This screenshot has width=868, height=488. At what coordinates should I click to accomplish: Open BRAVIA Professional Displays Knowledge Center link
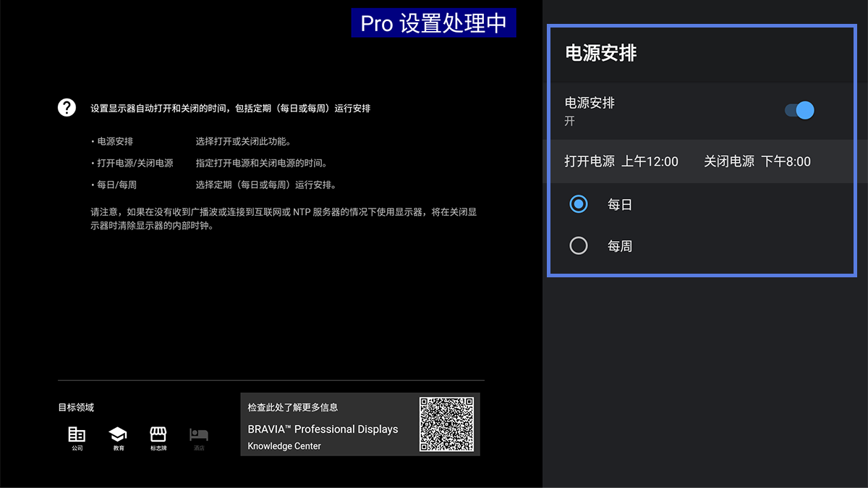pos(323,429)
